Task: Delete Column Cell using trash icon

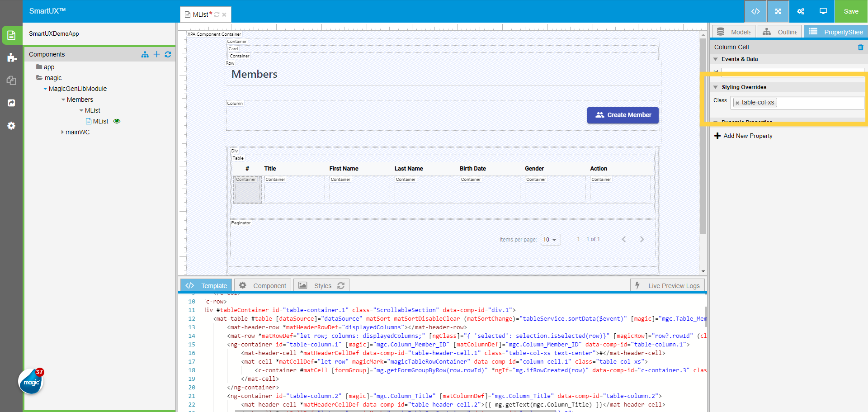Action: pos(860,47)
